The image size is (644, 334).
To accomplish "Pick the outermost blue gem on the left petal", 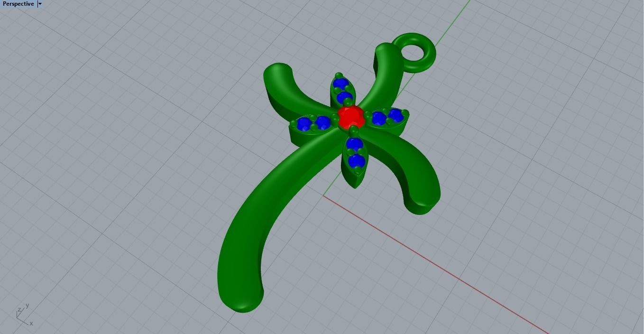I will tap(304, 124).
